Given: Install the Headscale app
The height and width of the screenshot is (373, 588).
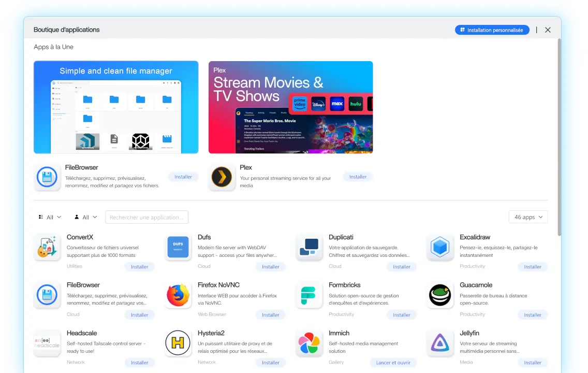Looking at the screenshot, I should pos(139,363).
